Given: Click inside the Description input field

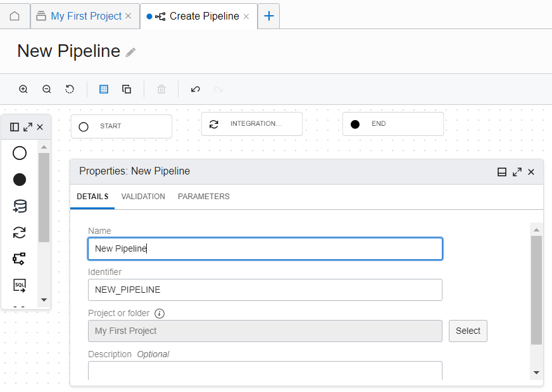Looking at the screenshot, I should (x=265, y=373).
